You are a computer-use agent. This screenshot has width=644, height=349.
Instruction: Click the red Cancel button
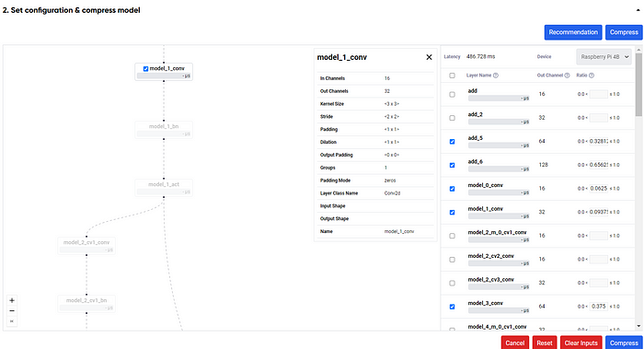pyautogui.click(x=514, y=343)
